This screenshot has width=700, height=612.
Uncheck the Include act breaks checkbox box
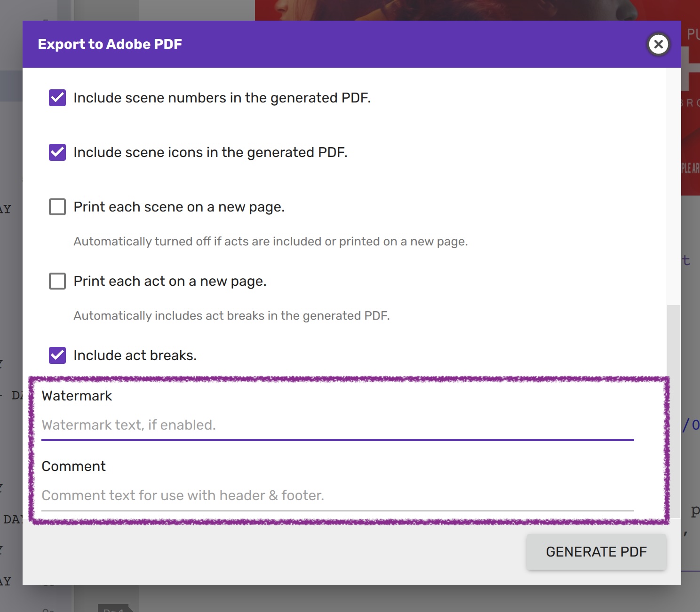tap(57, 355)
